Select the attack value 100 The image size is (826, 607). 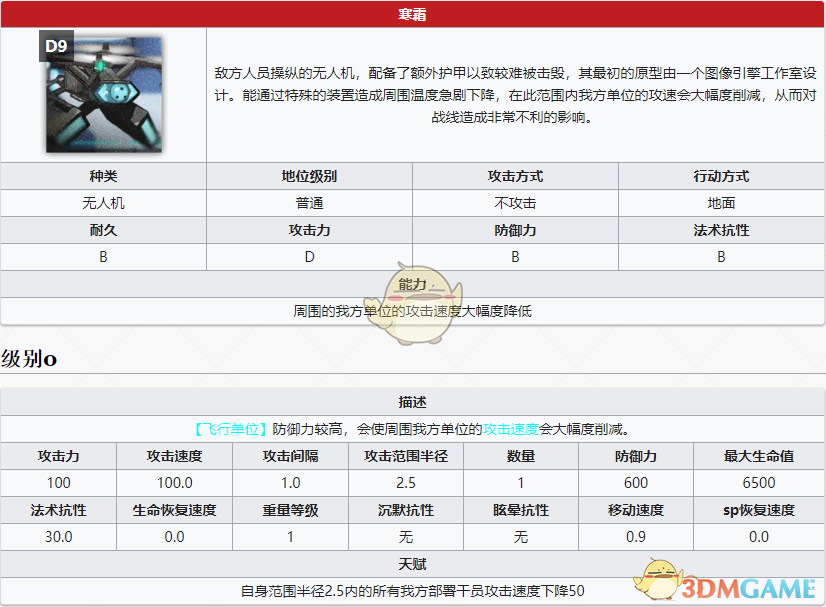[x=58, y=483]
